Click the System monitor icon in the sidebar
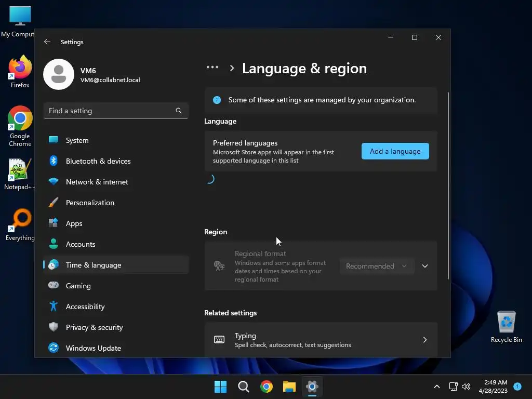This screenshot has height=399, width=532. 54,140
